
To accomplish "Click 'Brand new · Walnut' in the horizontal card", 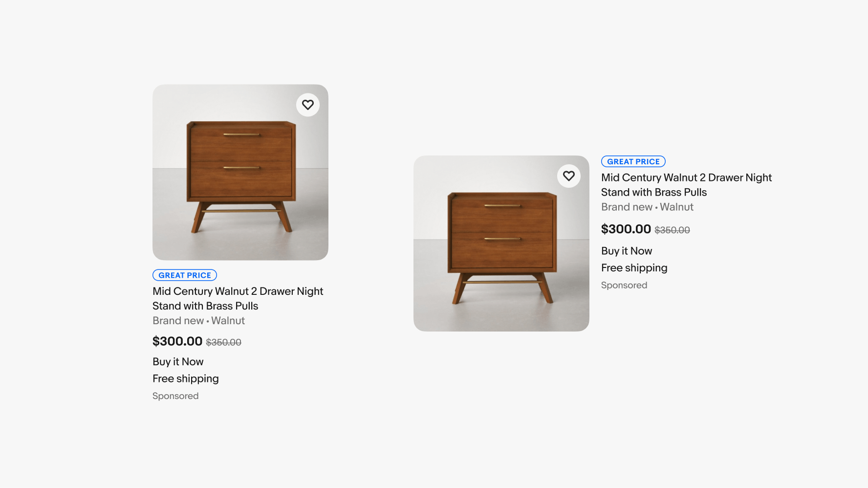I will 647,207.
